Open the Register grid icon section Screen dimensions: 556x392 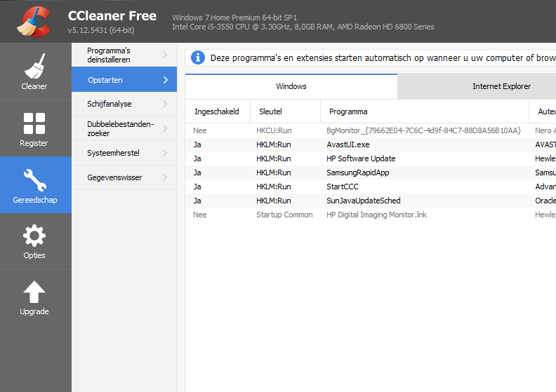[x=34, y=124]
